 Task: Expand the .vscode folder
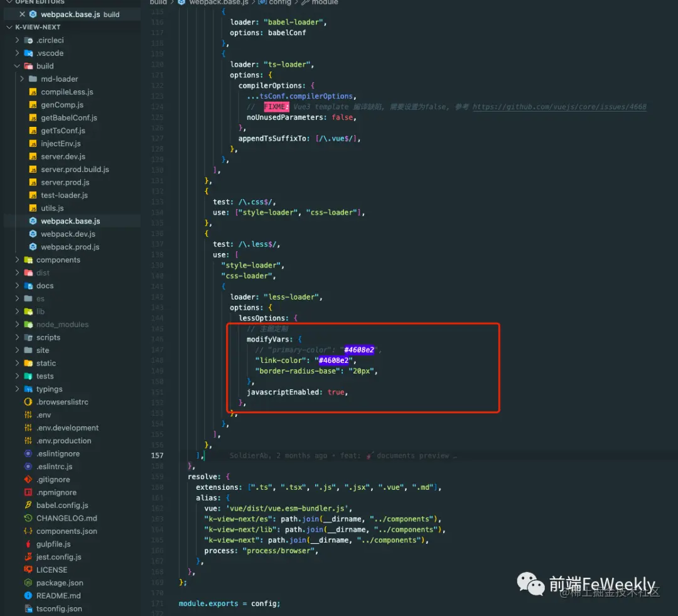click(x=18, y=53)
